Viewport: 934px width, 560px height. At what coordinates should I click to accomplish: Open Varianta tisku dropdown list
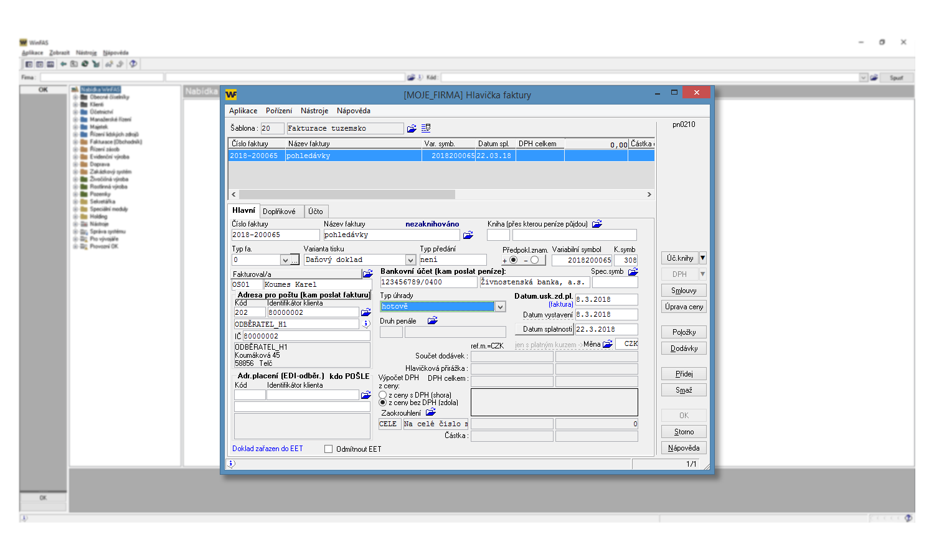410,260
